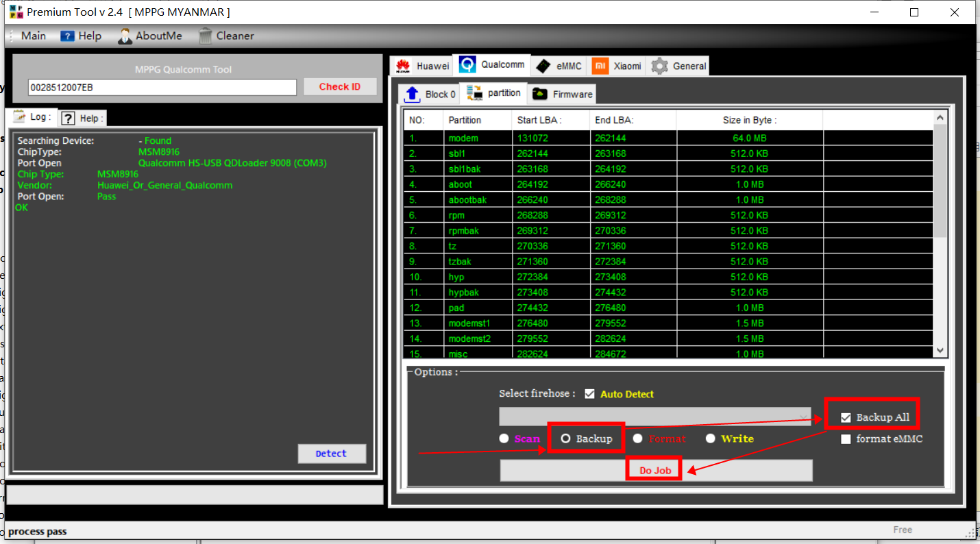Click the device ID input field
The image size is (980, 544).
pyautogui.click(x=162, y=88)
